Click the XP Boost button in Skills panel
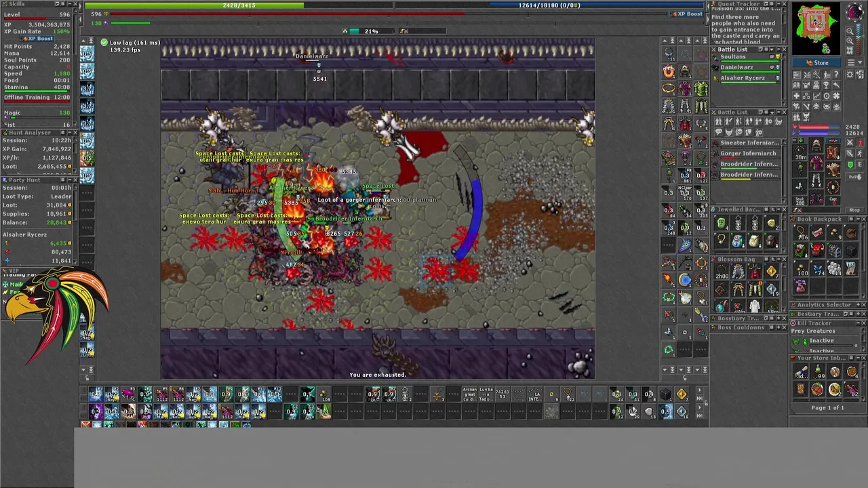 [x=37, y=39]
